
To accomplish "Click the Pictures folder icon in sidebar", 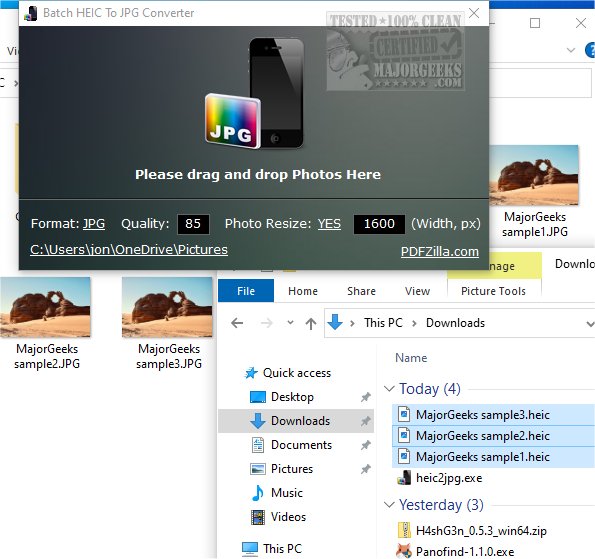I will (258, 469).
